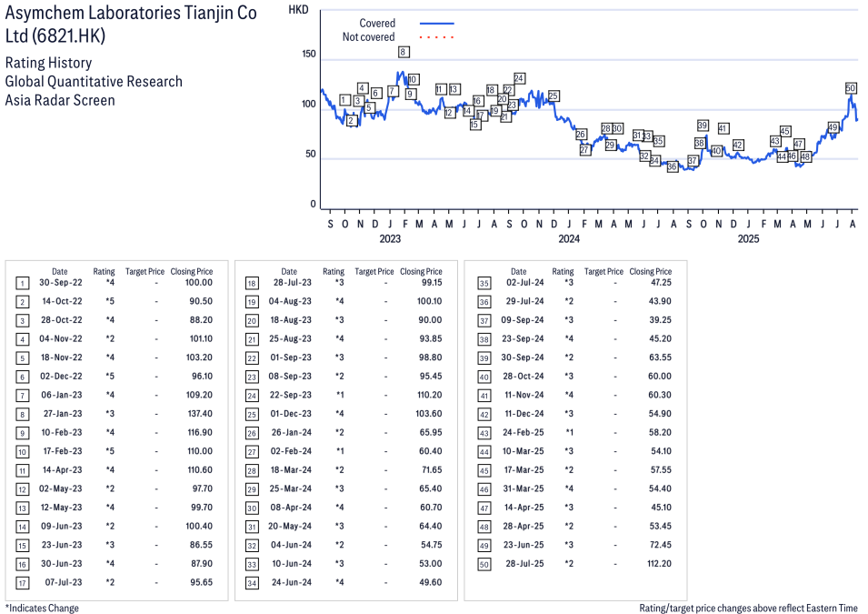Click the closing price 112.20

click(x=659, y=563)
